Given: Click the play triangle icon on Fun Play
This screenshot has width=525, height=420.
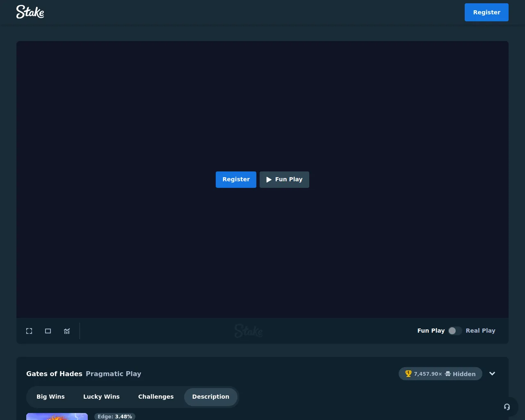Looking at the screenshot, I should pyautogui.click(x=269, y=180).
